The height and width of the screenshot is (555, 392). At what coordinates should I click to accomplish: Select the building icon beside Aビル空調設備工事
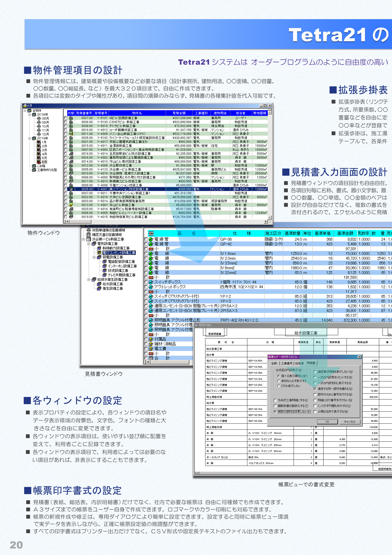(x=71, y=118)
